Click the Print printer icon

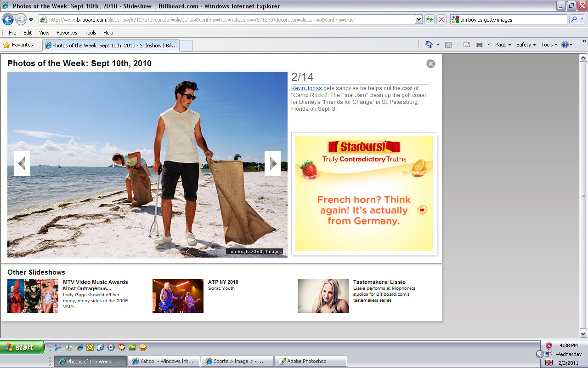coord(480,45)
